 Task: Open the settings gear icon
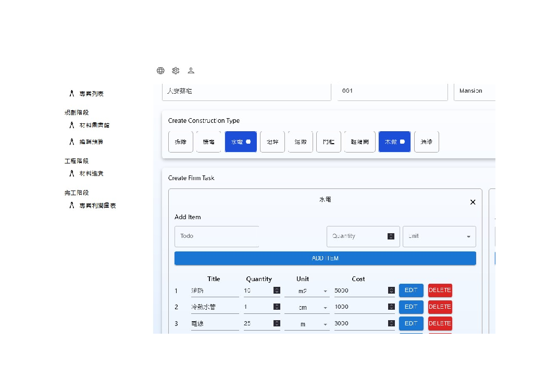(x=176, y=70)
